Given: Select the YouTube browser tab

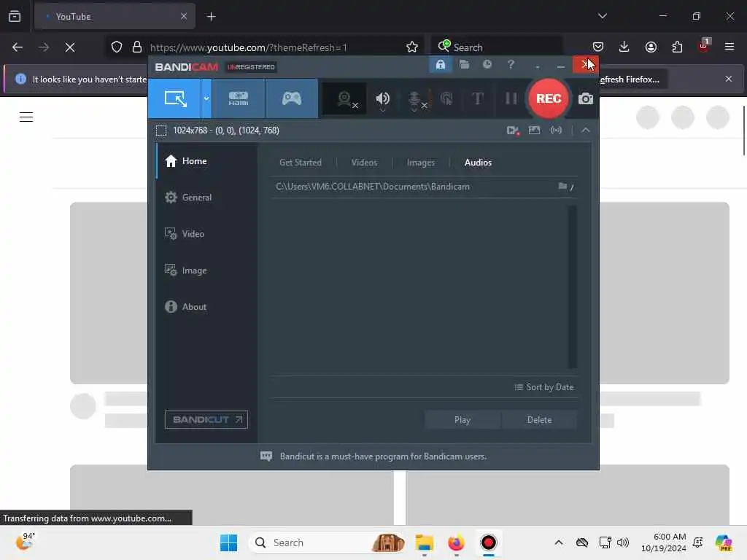Looking at the screenshot, I should (115, 17).
